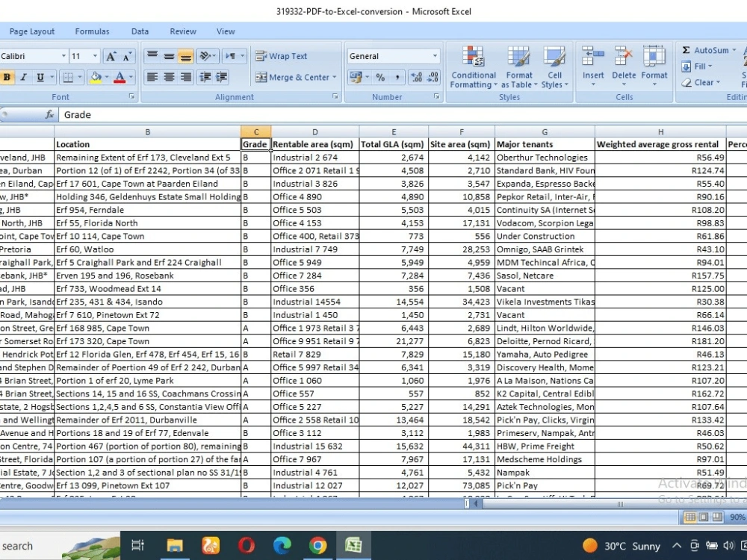
Task: Switch to Page Layout tab
Action: 32,31
